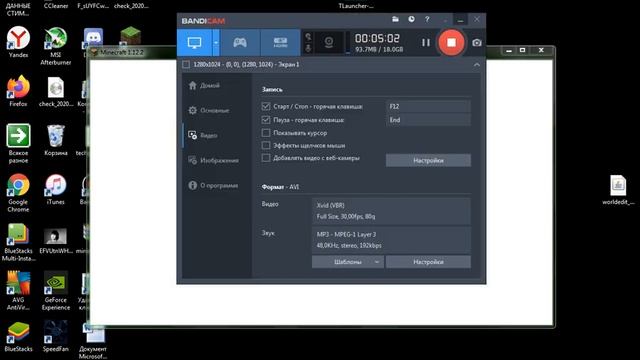Enable Эффекты щелчков мыши checkbox

coord(266,145)
